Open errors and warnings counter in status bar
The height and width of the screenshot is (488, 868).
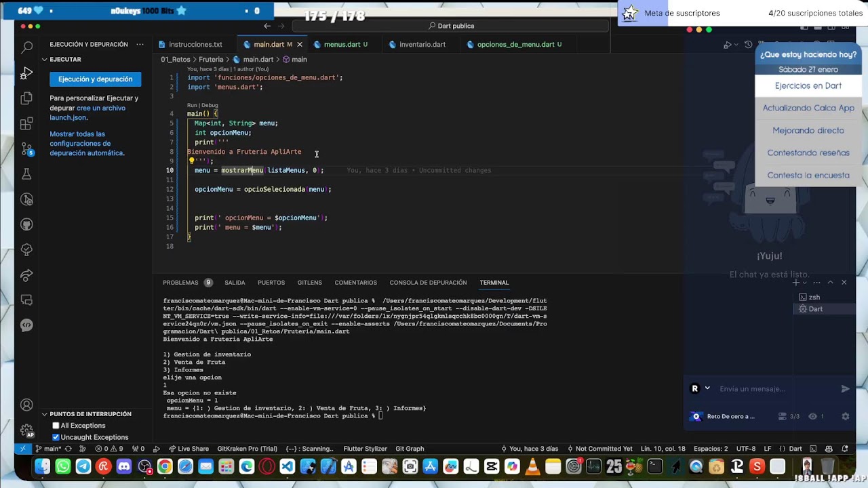pos(108,449)
